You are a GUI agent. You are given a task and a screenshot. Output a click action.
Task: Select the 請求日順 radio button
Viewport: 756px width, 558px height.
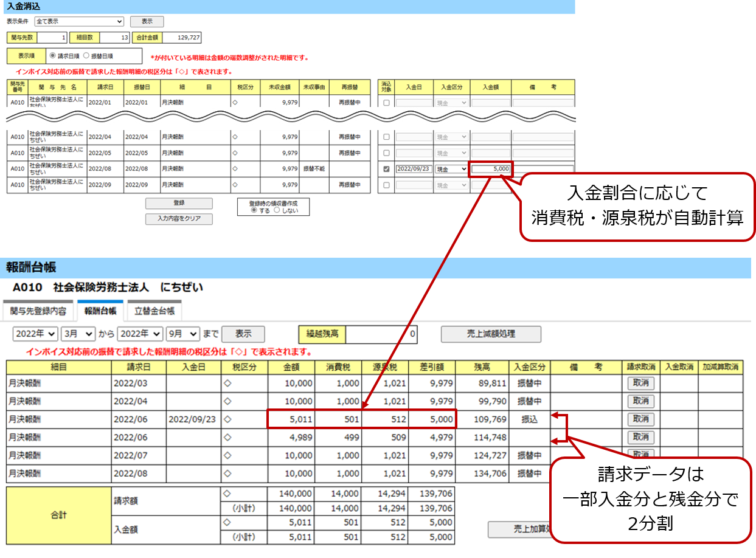(52, 56)
